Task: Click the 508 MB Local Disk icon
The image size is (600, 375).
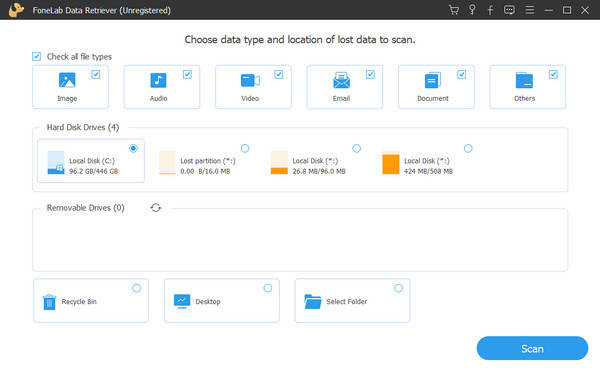Action: 391,163
